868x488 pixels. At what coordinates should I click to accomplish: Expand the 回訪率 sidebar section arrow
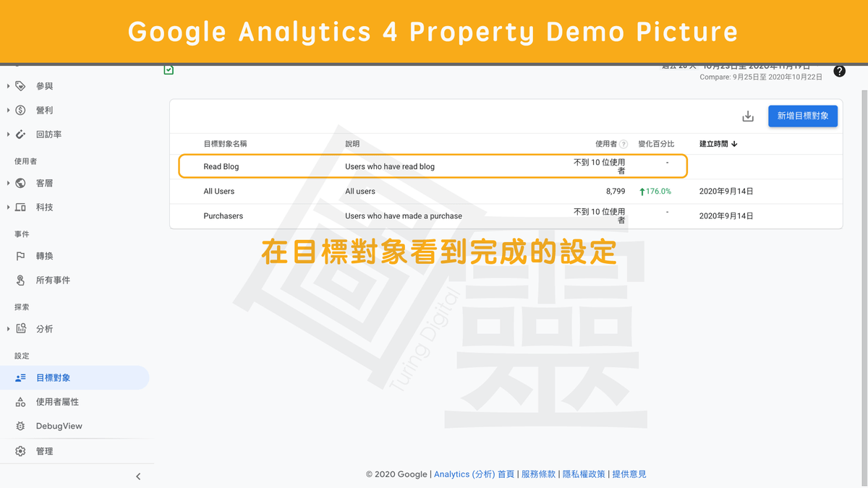tap(9, 134)
